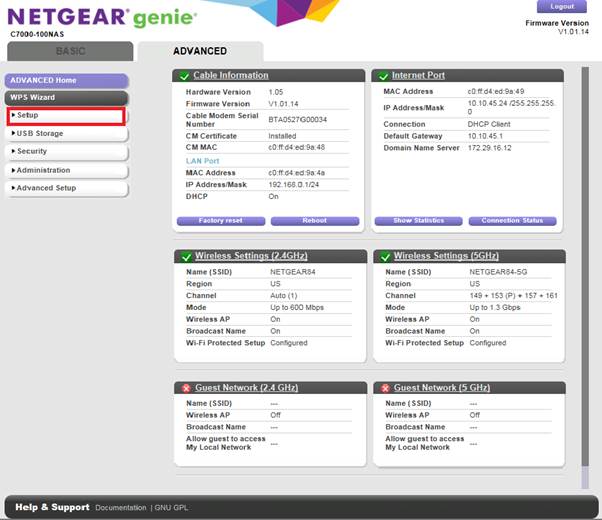Click red X icon of Guest Network (2.4 GHz)
The height and width of the screenshot is (520, 602).
coord(187,388)
